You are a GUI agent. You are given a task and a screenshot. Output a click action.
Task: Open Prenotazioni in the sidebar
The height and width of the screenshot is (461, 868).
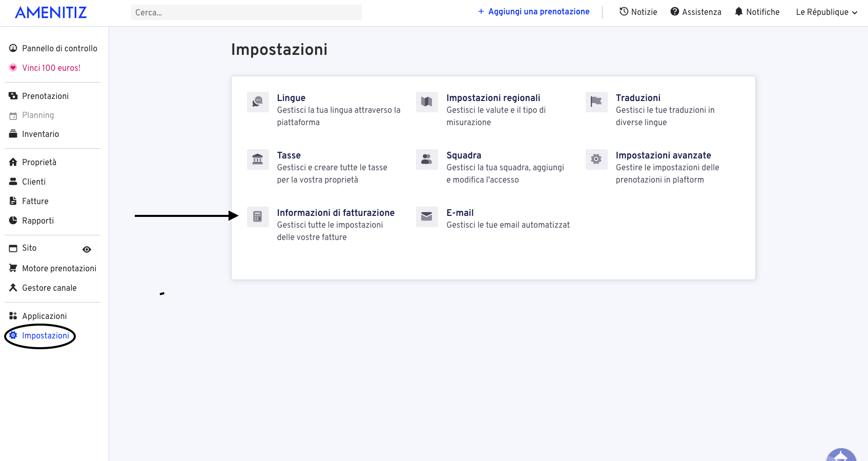click(x=45, y=96)
